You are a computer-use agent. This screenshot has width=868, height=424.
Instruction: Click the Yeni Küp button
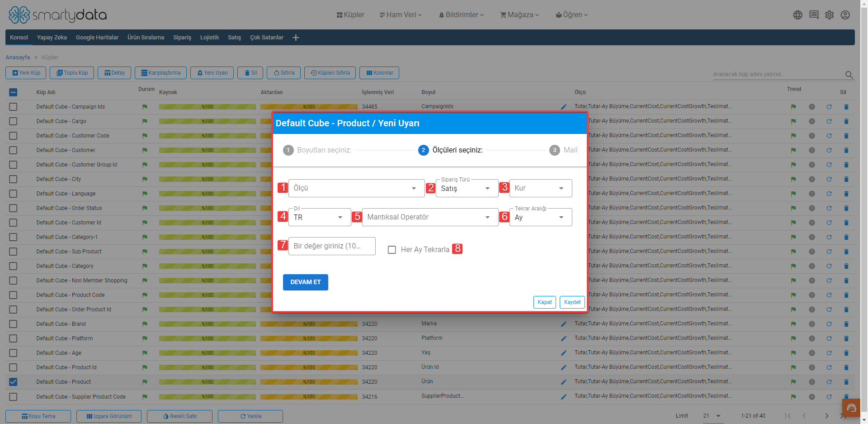pos(26,73)
